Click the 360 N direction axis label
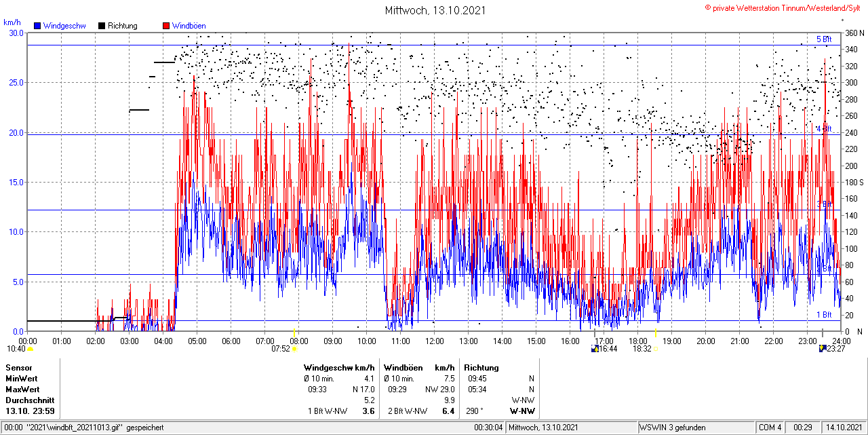 [854, 33]
